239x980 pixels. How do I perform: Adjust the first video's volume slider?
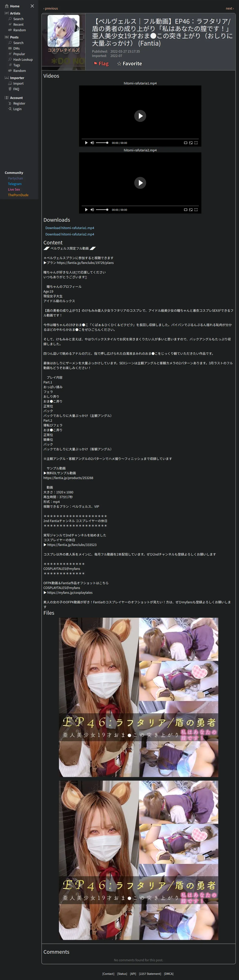tap(102, 143)
